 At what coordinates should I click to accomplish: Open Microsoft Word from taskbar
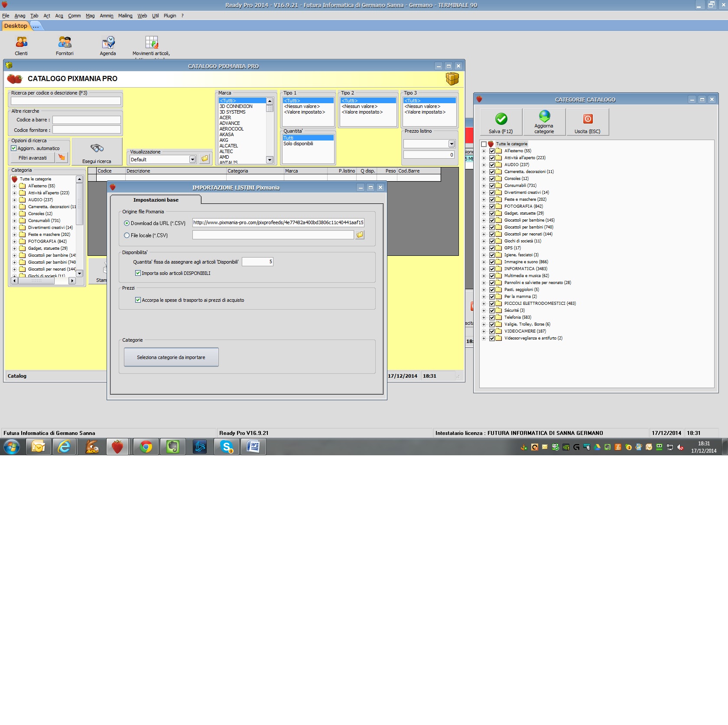[253, 447]
